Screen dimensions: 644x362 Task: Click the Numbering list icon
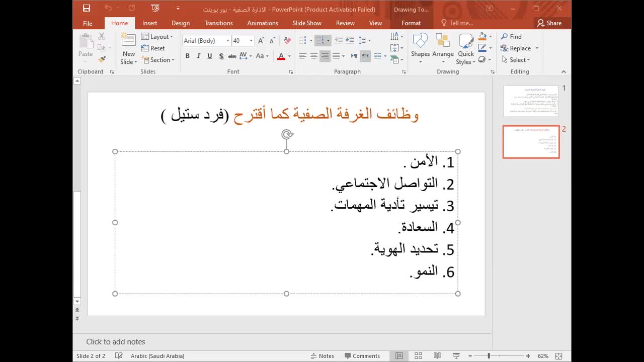tap(319, 40)
